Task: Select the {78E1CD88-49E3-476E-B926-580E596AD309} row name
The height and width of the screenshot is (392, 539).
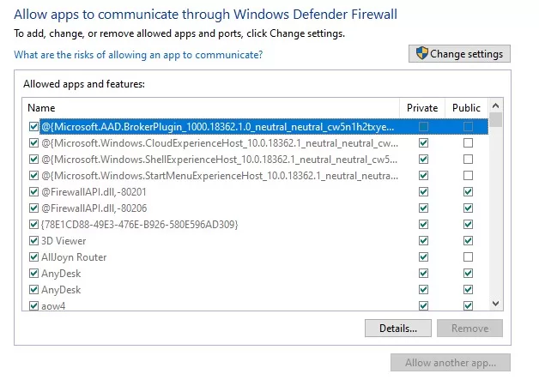Action: point(140,225)
